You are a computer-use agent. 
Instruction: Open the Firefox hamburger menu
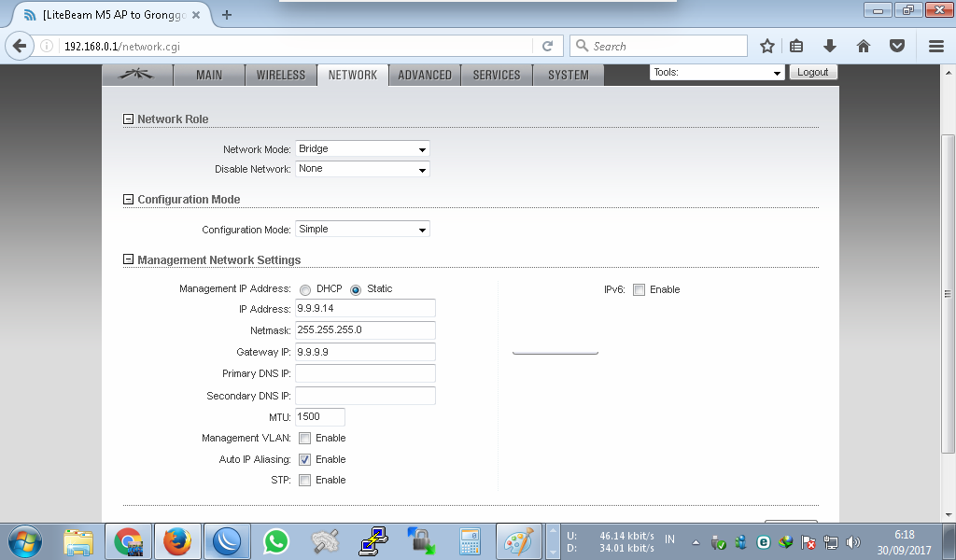(936, 45)
